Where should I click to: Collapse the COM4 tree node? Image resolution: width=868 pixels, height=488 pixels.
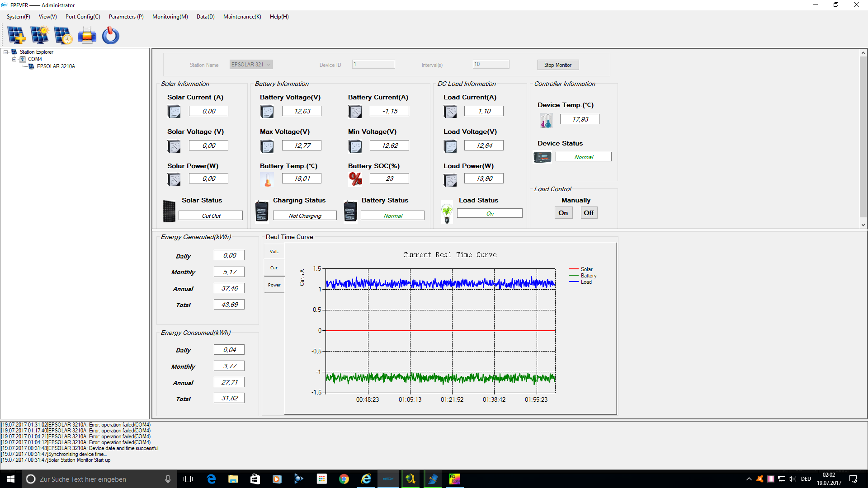[14, 59]
